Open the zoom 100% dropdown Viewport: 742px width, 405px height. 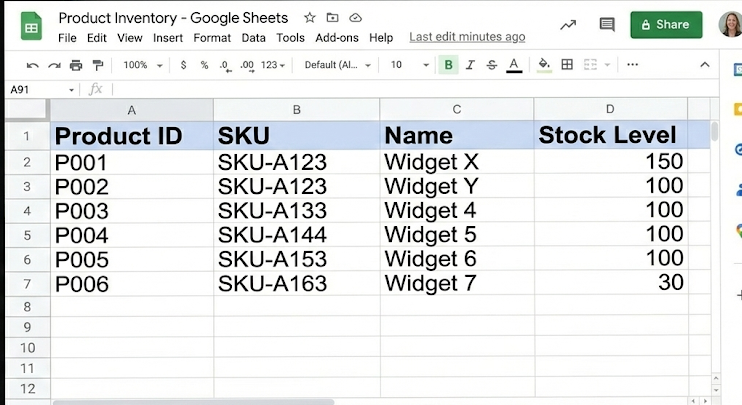coord(140,65)
